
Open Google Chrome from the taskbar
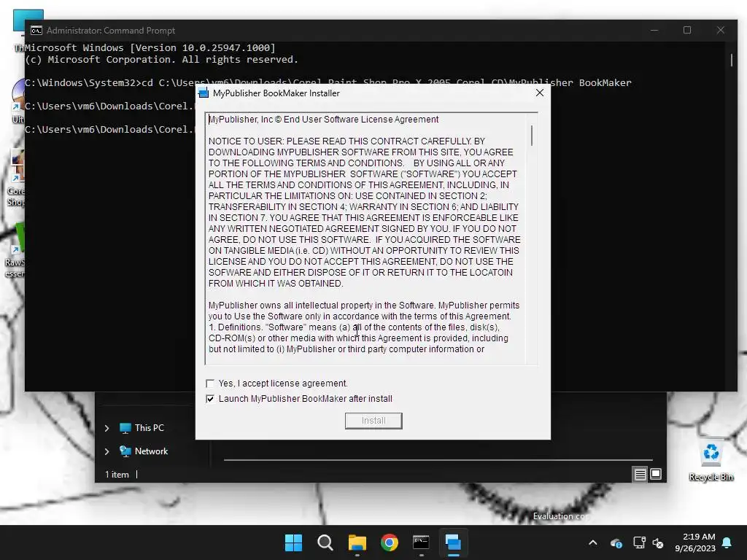pos(390,542)
